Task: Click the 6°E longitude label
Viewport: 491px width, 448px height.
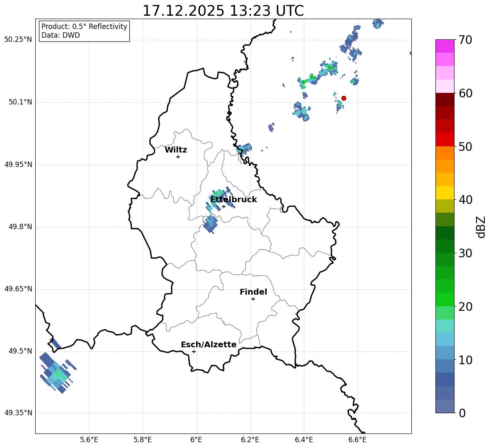Action: pos(196,440)
